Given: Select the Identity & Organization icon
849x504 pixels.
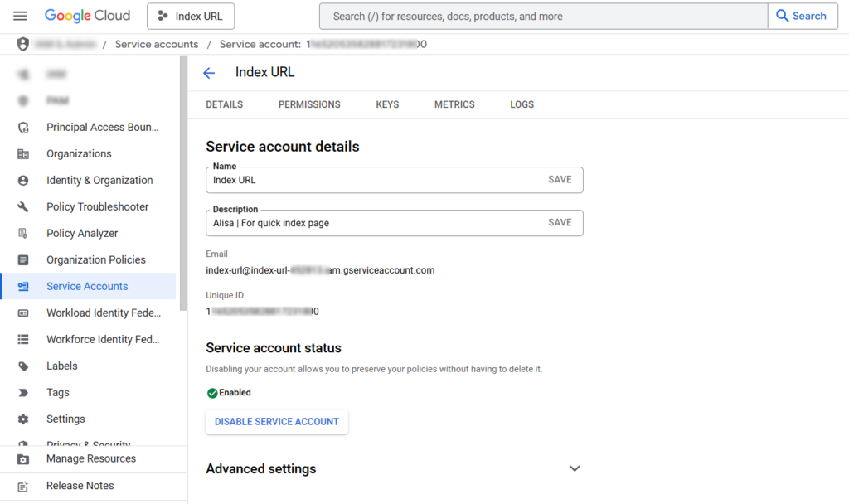Looking at the screenshot, I should click(22, 180).
